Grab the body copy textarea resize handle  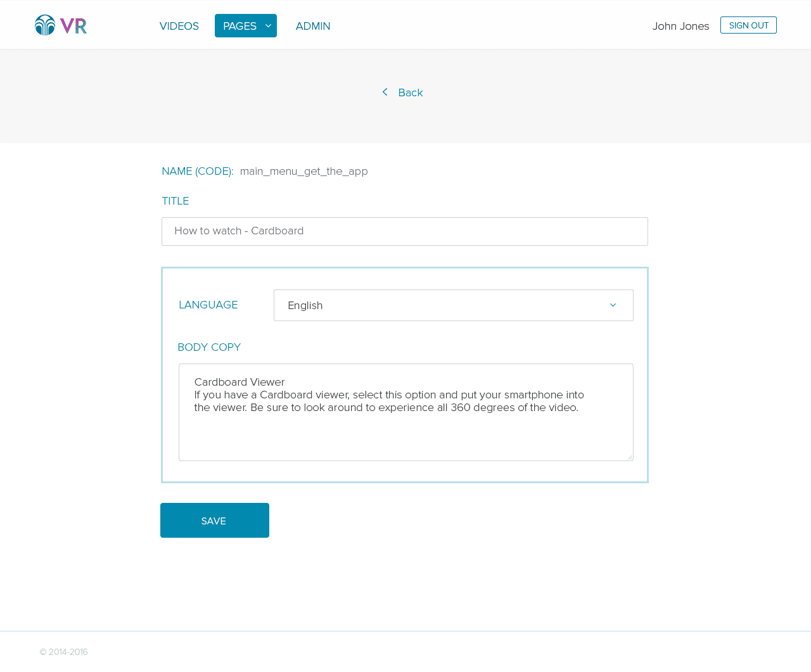[x=629, y=457]
